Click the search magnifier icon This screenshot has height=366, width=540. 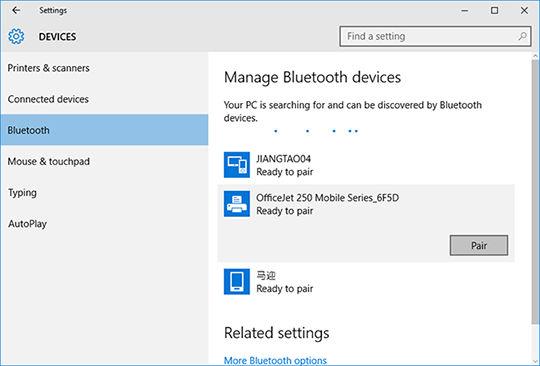tap(522, 36)
